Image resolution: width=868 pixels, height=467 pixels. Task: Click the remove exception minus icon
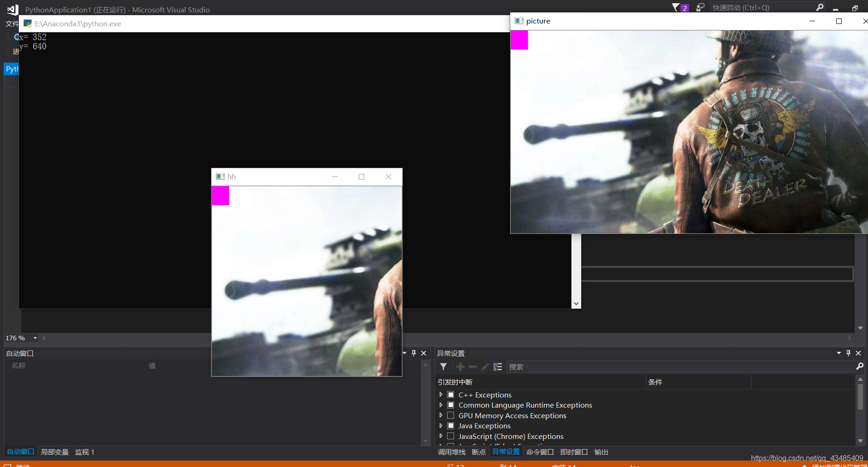click(472, 367)
